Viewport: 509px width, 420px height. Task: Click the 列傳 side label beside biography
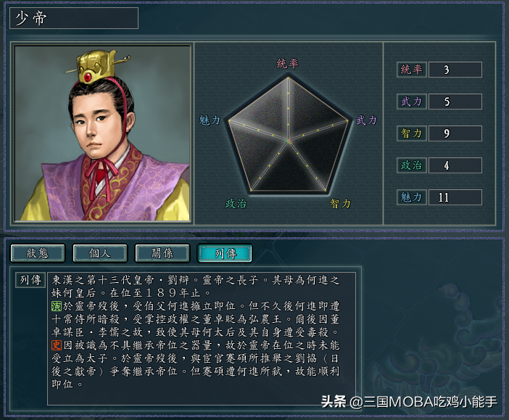tap(30, 280)
